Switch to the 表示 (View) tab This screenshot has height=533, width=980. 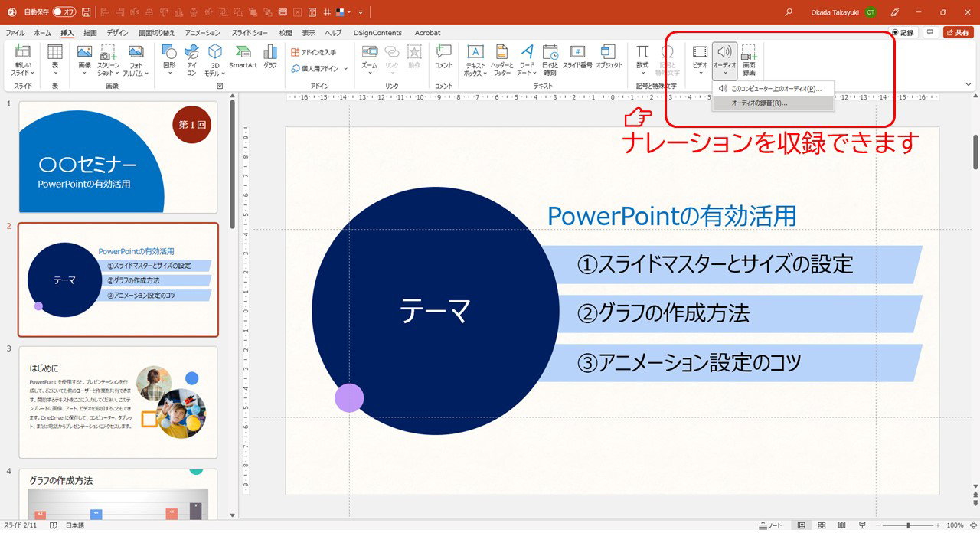pos(309,33)
